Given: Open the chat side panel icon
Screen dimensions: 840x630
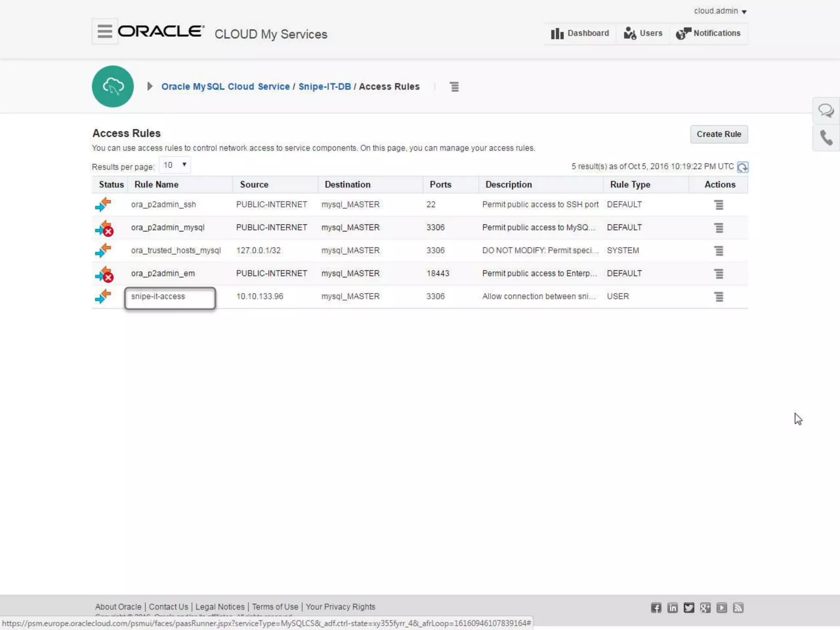Looking at the screenshot, I should pos(826,111).
